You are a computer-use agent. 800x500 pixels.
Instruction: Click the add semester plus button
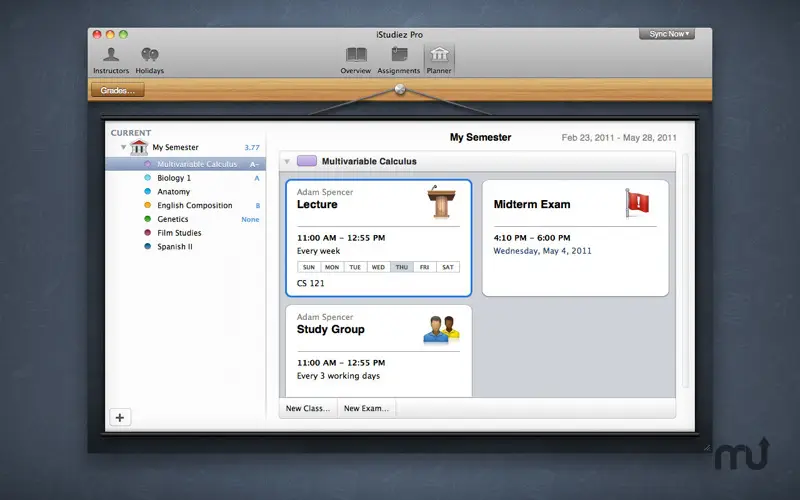120,417
